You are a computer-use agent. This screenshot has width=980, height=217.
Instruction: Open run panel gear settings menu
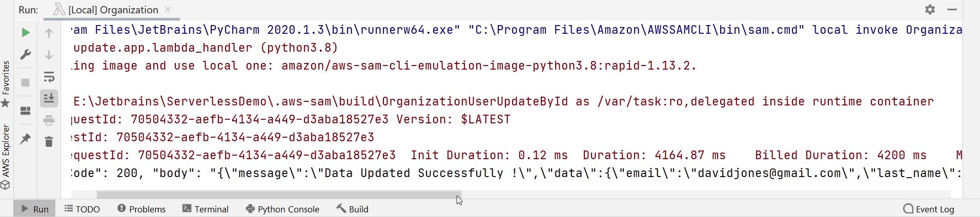930,10
